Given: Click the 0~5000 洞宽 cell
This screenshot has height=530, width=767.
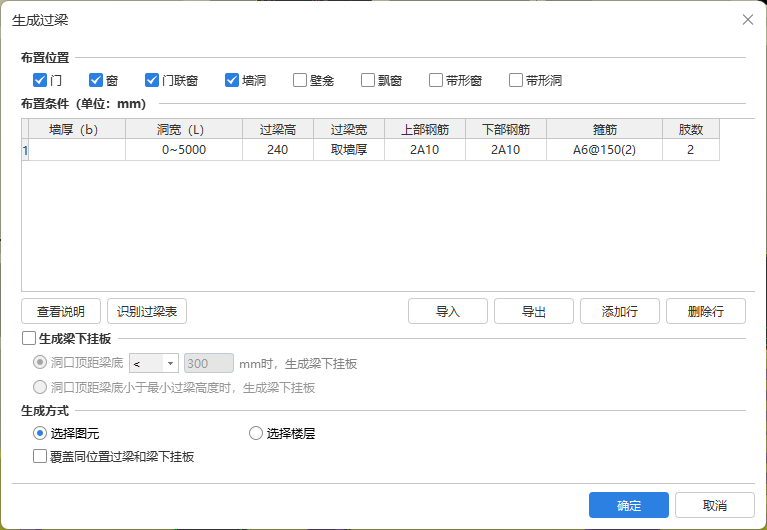Looking at the screenshot, I should pyautogui.click(x=184, y=150).
